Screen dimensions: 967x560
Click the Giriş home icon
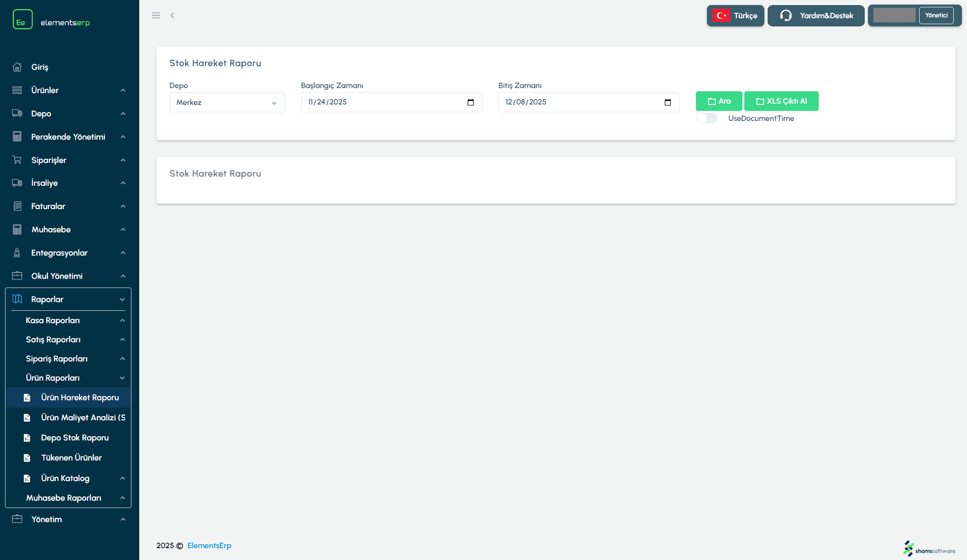click(17, 67)
